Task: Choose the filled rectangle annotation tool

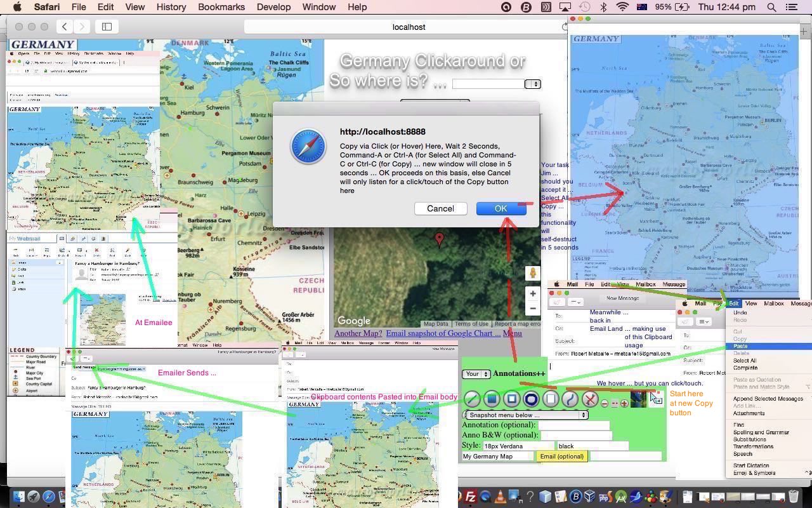Action: pos(492,399)
